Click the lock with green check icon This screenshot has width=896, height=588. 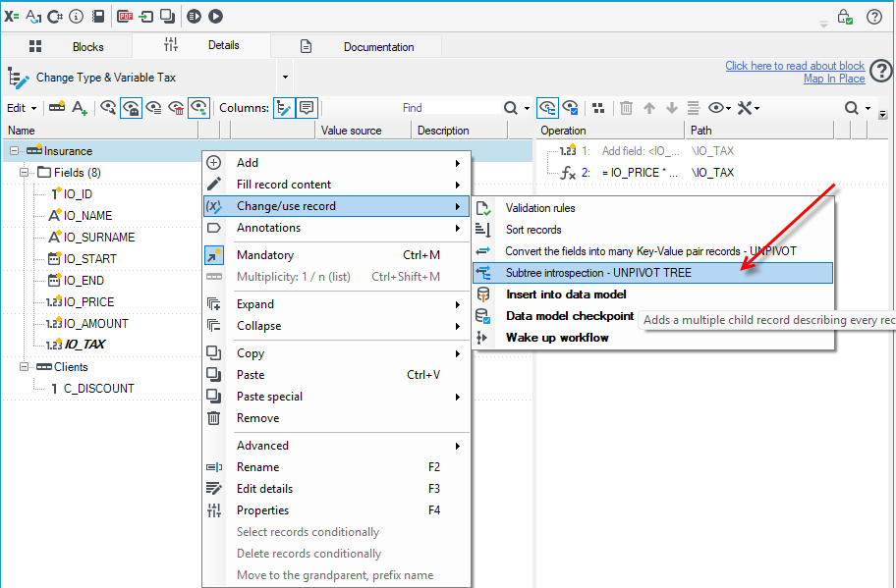click(x=845, y=17)
